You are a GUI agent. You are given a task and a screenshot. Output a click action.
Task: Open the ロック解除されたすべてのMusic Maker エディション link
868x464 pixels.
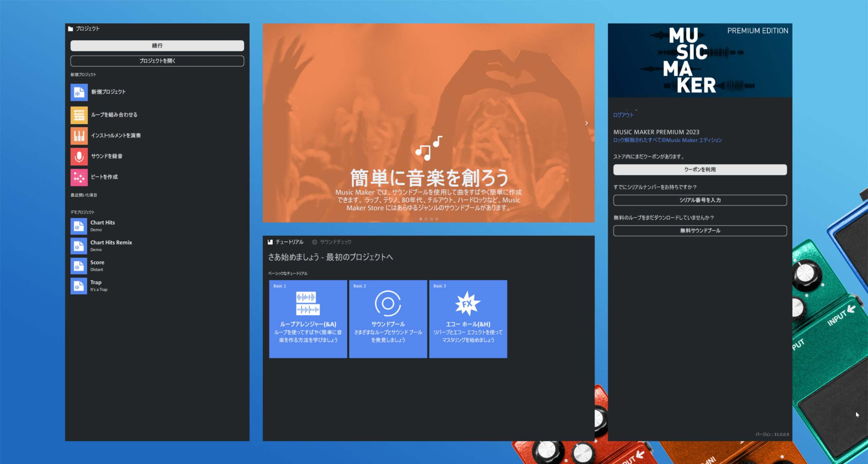click(x=667, y=140)
